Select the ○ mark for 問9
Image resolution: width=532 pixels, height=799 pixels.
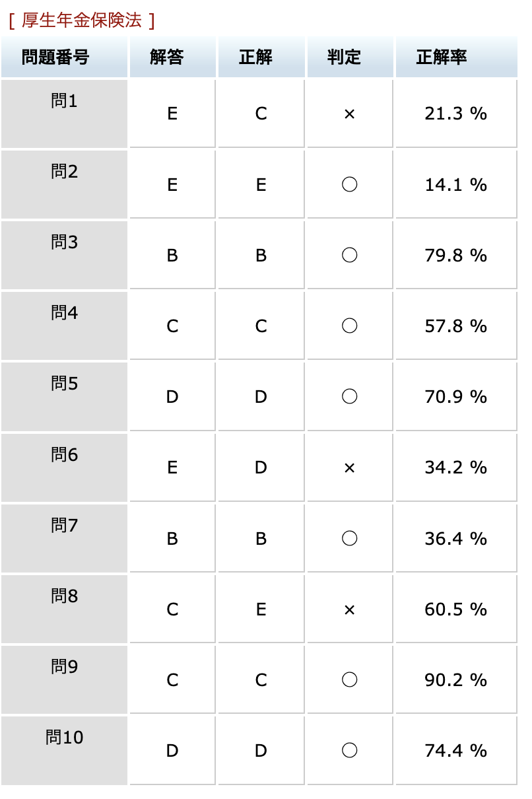pyautogui.click(x=350, y=679)
